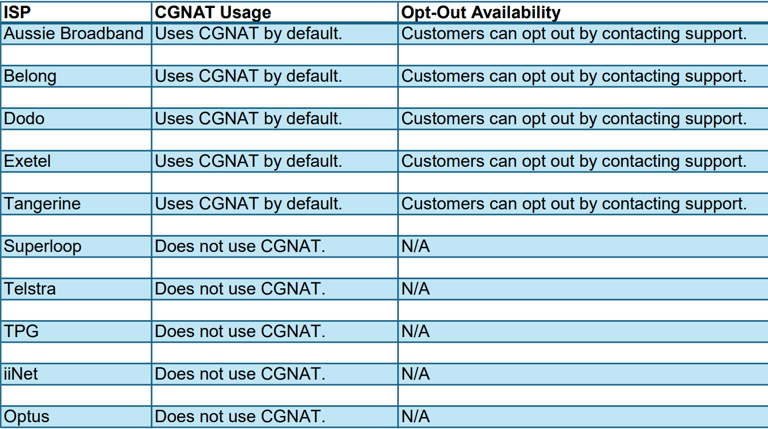The height and width of the screenshot is (429, 768).
Task: Click the Superloop ISP cell
Action: click(x=75, y=246)
